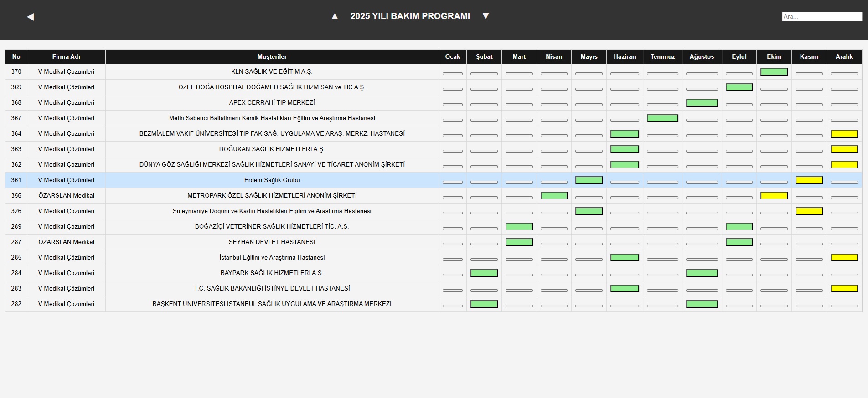Select yellow Kasım bar for Erdem Sağlık Grubu
This screenshot has width=868, height=398.
(809, 180)
